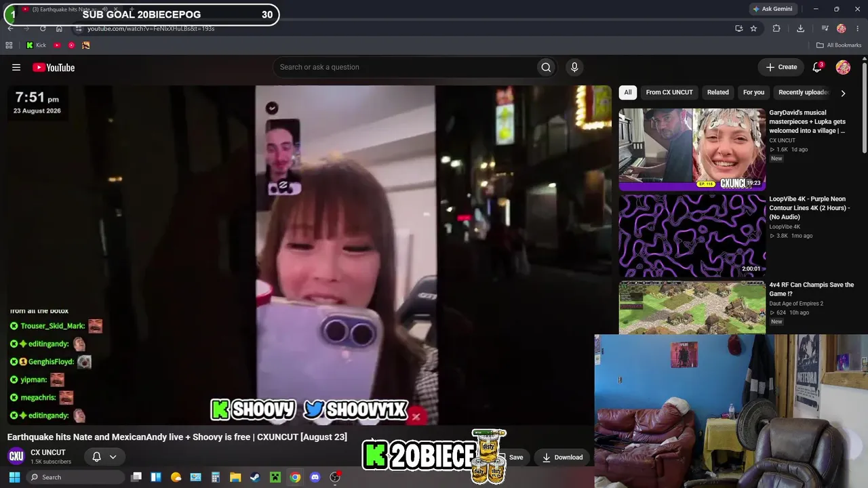The height and width of the screenshot is (488, 868).
Task: Open Discord from the taskbar
Action: tap(315, 477)
